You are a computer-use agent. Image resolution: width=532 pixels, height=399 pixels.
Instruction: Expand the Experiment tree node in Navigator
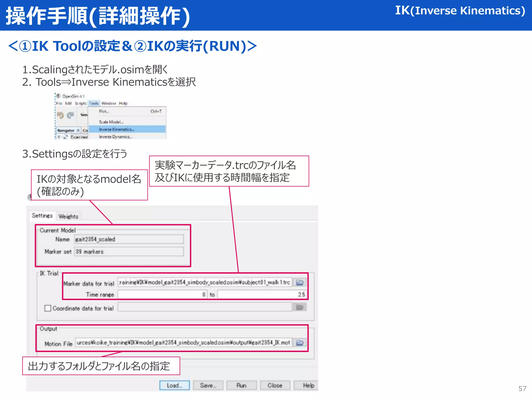59,137
